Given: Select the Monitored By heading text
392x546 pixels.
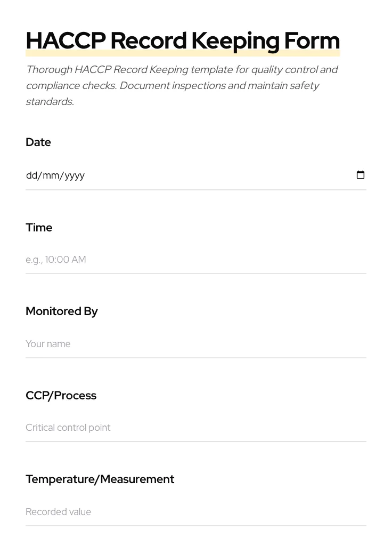Looking at the screenshot, I should click(62, 311).
